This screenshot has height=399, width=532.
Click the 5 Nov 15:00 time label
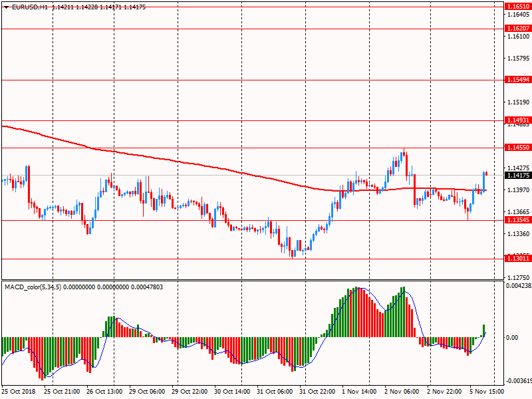tap(487, 392)
